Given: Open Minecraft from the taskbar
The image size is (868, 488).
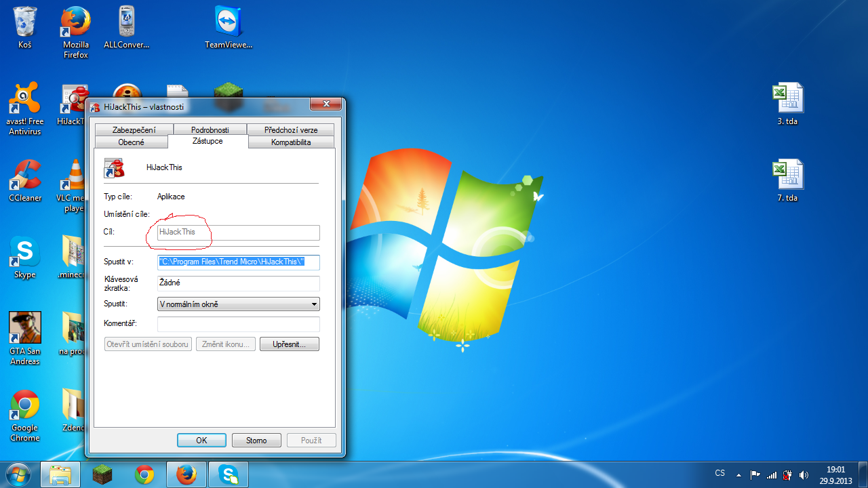Looking at the screenshot, I should click(x=102, y=474).
